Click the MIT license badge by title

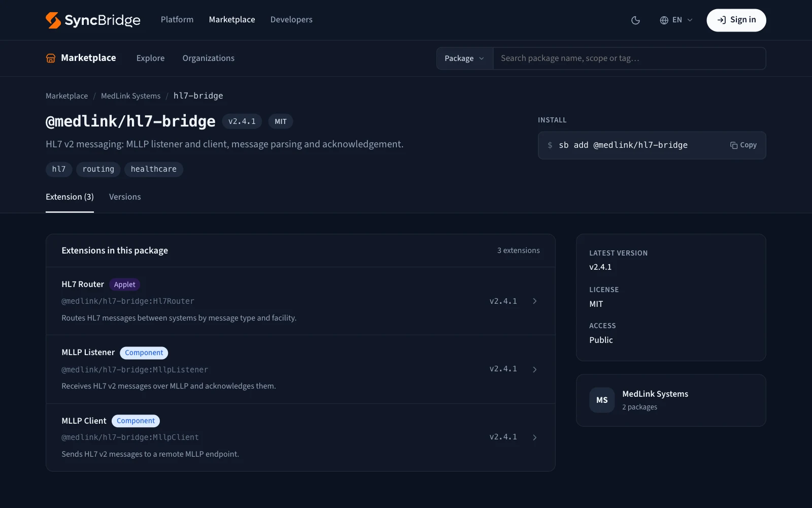tap(281, 121)
